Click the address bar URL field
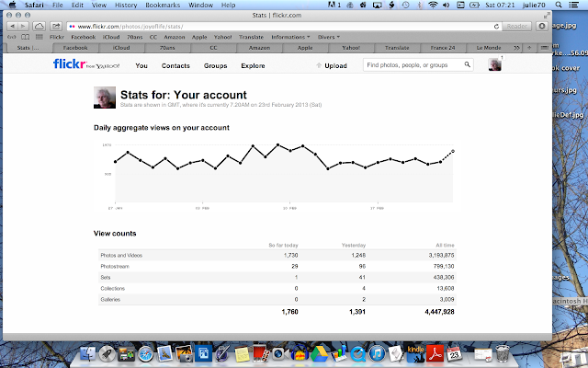Image resolution: width=588 pixels, height=368 pixels. point(284,27)
